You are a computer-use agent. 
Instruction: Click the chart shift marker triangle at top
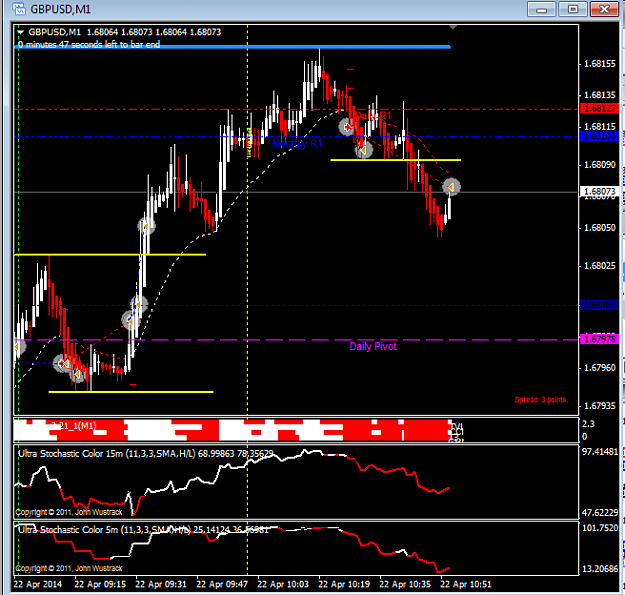453,27
